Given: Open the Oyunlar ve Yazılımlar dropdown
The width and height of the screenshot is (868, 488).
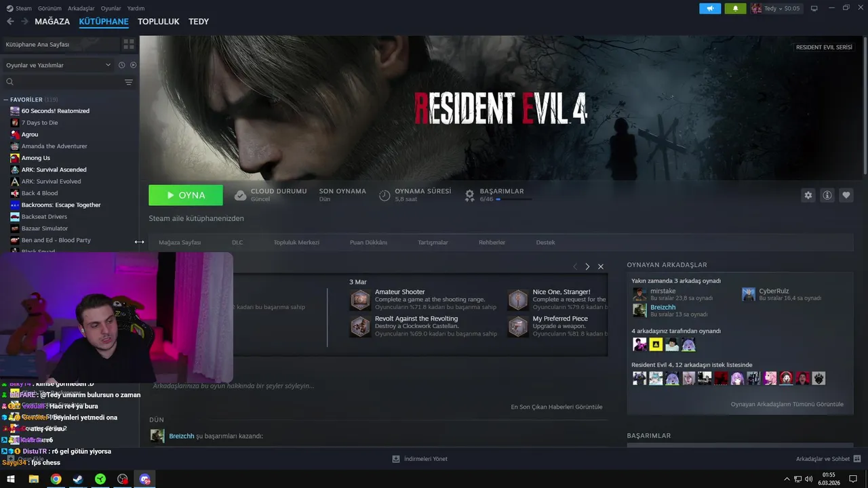Looking at the screenshot, I should [58, 65].
